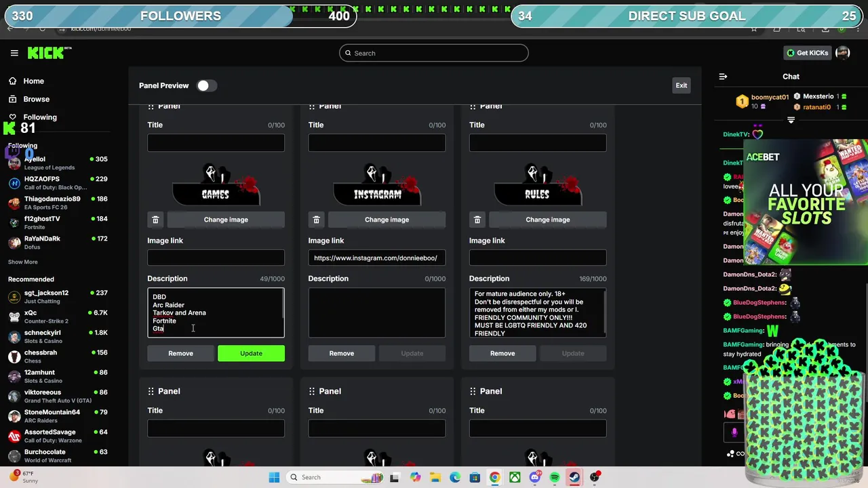The width and height of the screenshot is (868, 488).
Task: Click the Get KICKs button
Action: click(807, 53)
